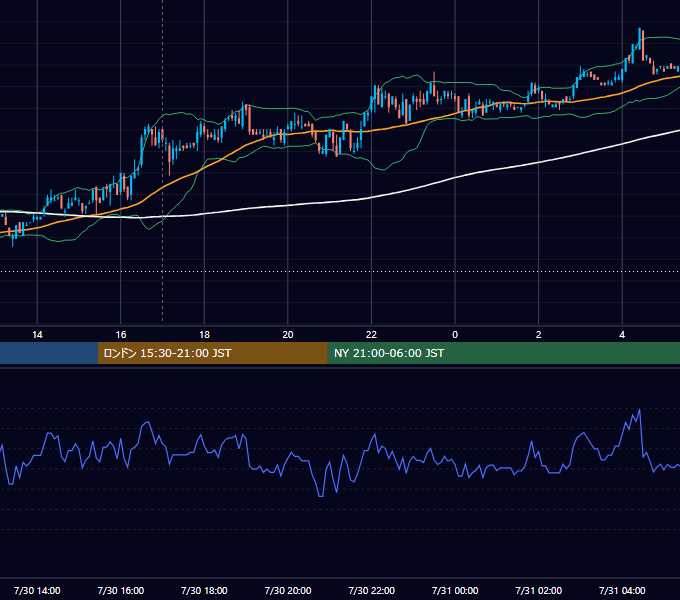Click hour label 0 on chart axis
680x600 pixels.
(455, 335)
